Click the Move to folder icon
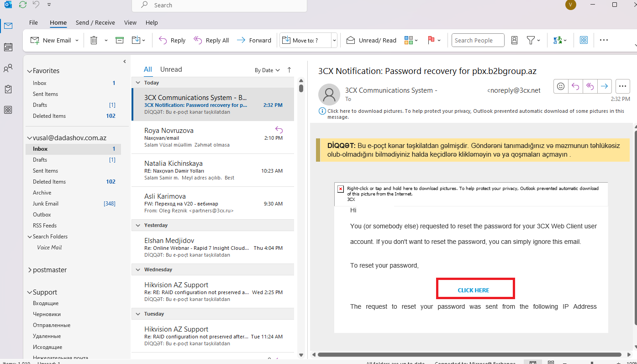The width and height of the screenshot is (637, 364). click(136, 40)
